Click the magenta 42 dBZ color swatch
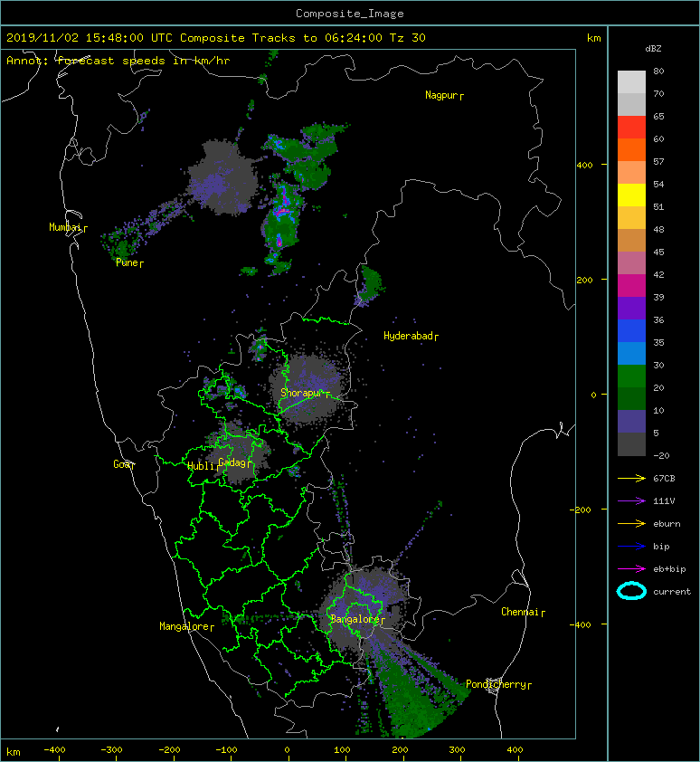Image resolution: width=700 pixels, height=762 pixels. pos(631,285)
